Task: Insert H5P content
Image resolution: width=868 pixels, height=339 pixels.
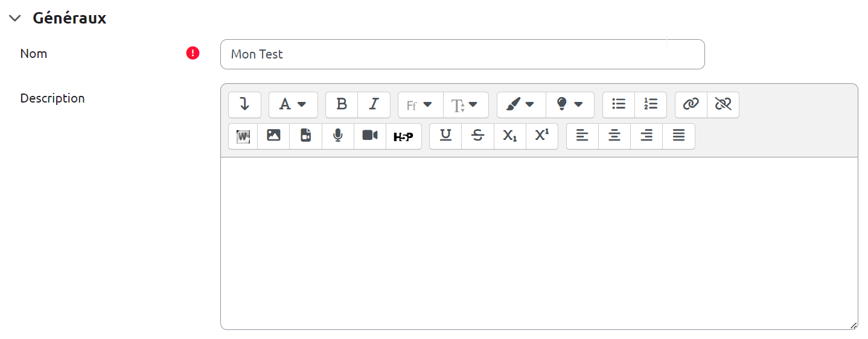Action: coord(403,136)
